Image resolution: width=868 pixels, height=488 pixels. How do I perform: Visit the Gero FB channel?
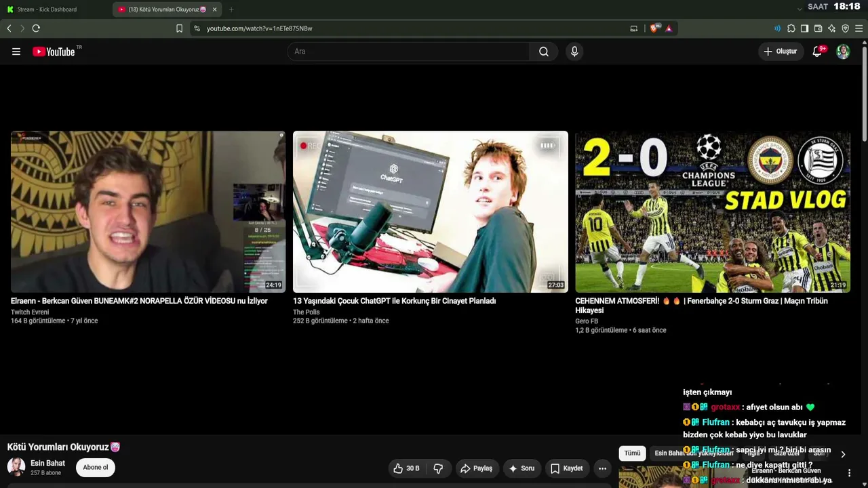coord(587,321)
